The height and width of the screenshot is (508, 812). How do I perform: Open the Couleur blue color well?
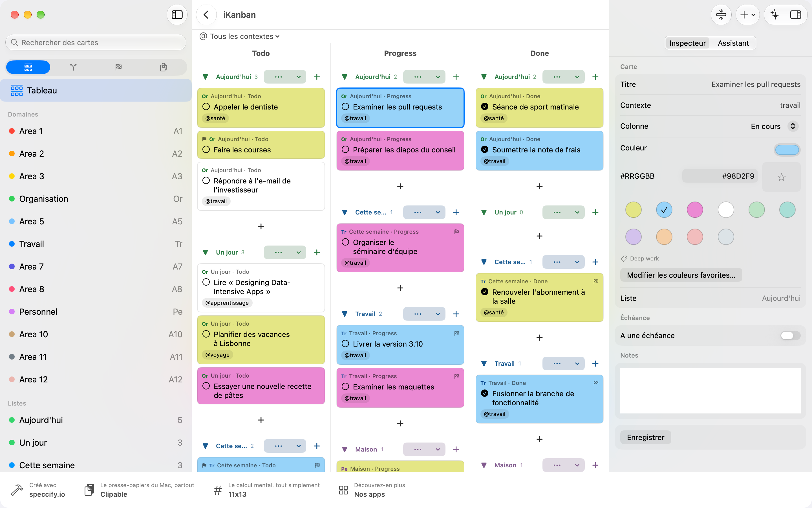pos(787,150)
